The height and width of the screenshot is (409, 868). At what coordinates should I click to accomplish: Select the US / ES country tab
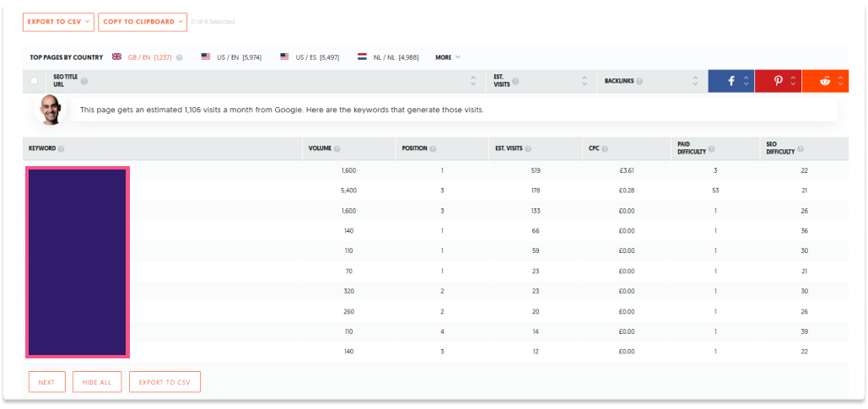click(x=313, y=57)
